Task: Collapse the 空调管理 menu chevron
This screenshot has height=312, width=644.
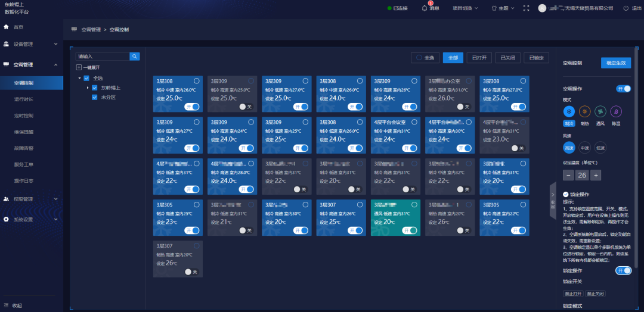Action: coord(56,64)
